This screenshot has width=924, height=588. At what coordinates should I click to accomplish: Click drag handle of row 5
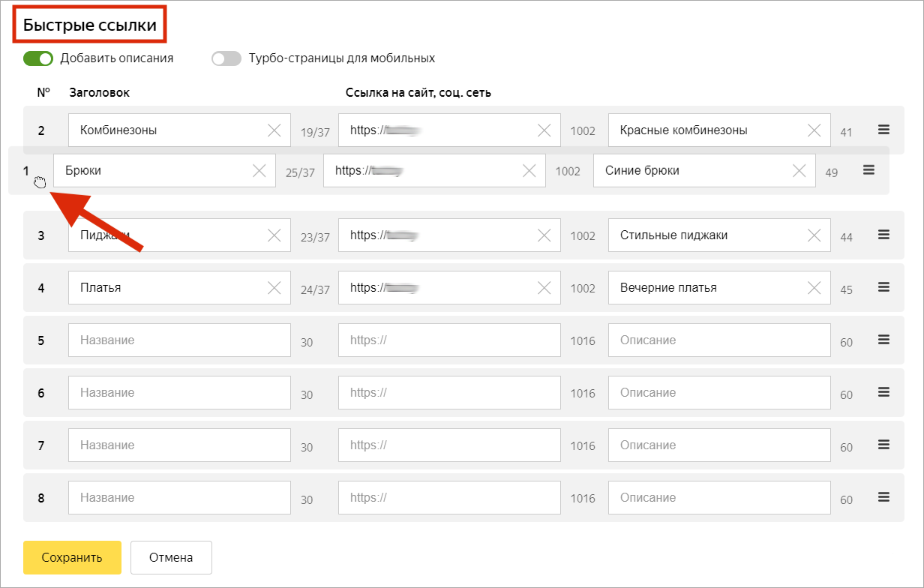[x=883, y=340]
